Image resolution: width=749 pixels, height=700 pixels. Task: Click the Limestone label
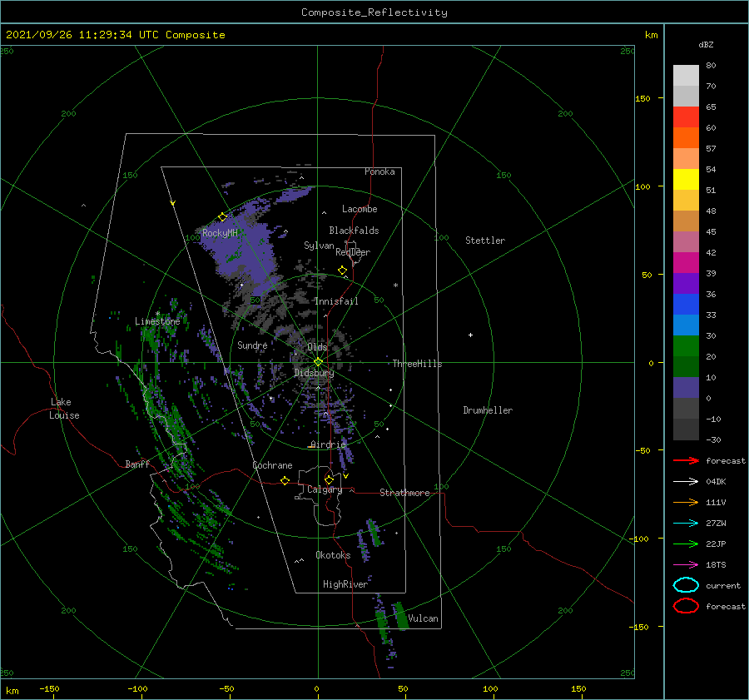(x=157, y=321)
